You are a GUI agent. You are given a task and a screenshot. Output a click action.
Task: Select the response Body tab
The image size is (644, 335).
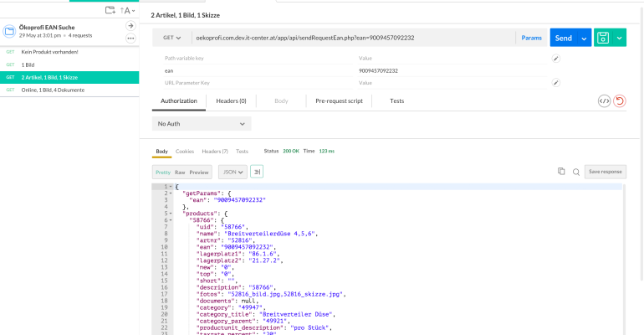(161, 152)
